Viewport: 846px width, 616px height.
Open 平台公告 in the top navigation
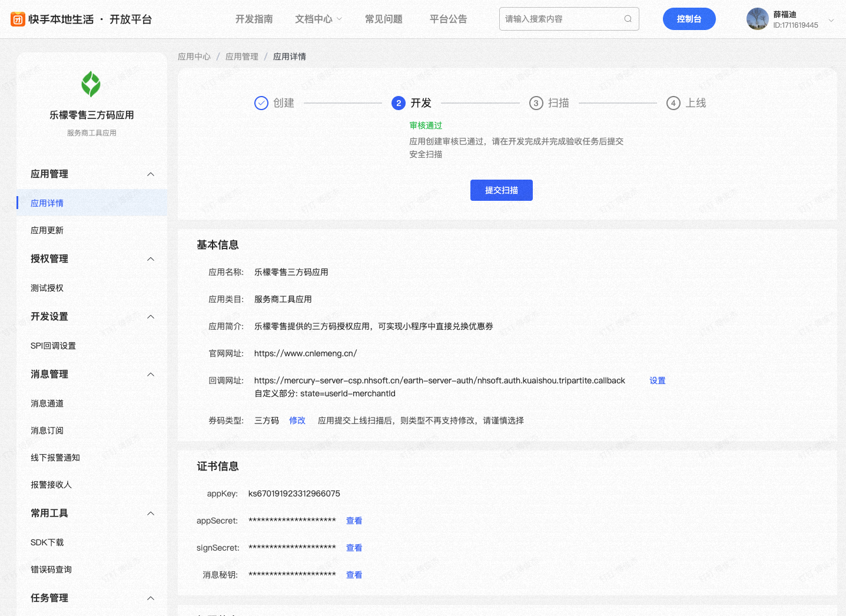(x=449, y=19)
